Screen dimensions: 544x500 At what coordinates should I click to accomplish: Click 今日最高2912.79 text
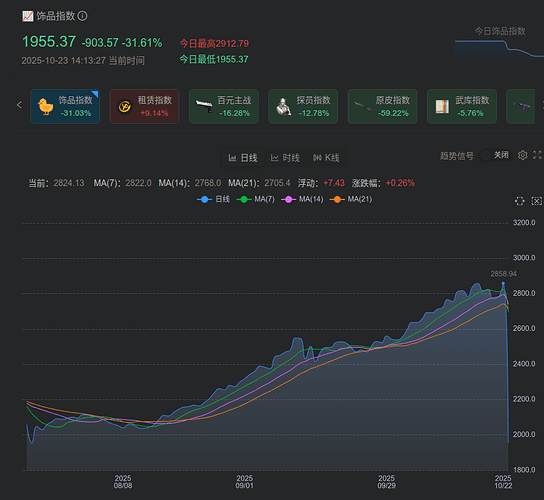click(x=214, y=44)
